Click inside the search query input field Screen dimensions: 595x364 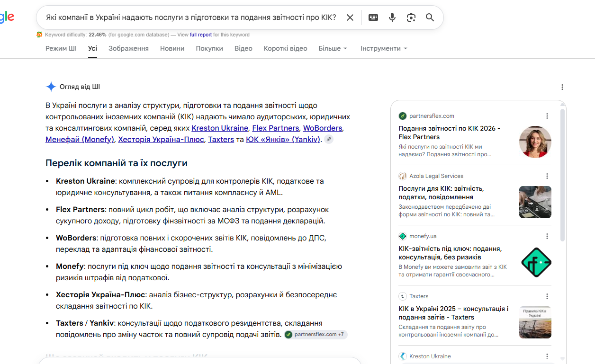point(191,18)
